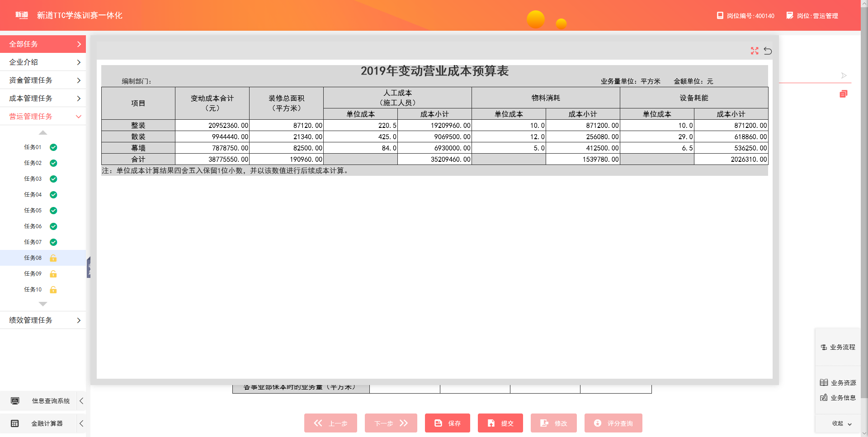Click the 保存 button
The height and width of the screenshot is (437, 868).
coord(447,423)
